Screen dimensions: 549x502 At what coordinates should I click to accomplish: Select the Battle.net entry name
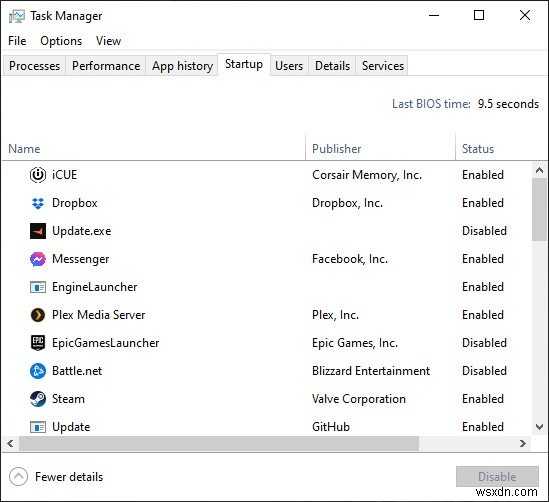[77, 371]
